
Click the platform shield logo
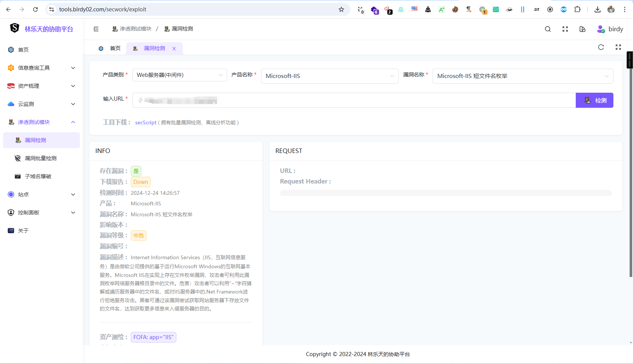pyautogui.click(x=14, y=28)
